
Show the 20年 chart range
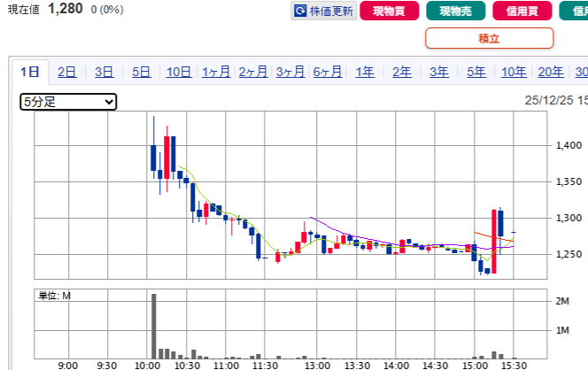[x=551, y=73]
